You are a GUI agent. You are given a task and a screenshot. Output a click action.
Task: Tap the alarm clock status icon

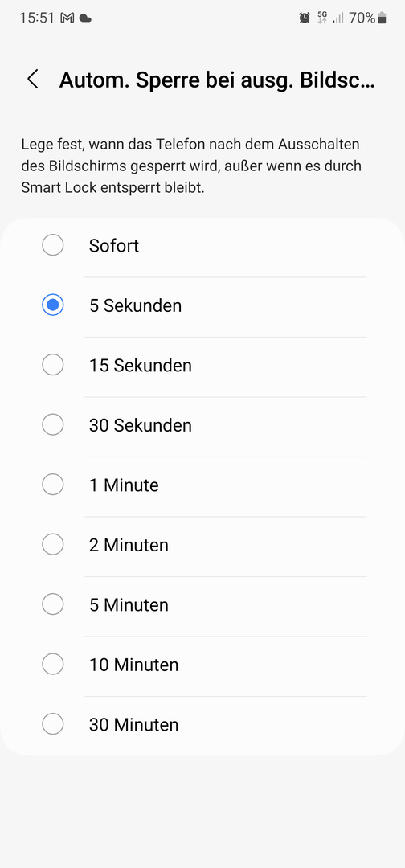click(305, 18)
